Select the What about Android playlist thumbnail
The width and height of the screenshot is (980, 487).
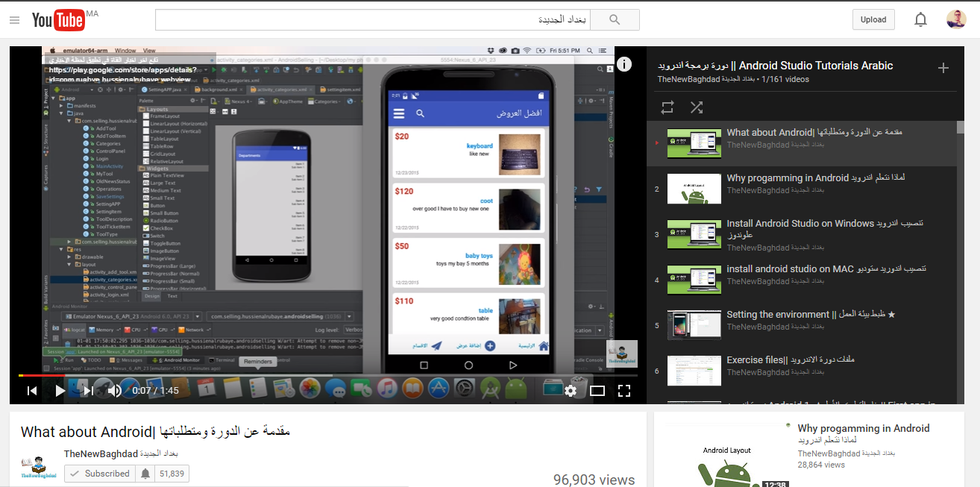pyautogui.click(x=694, y=143)
